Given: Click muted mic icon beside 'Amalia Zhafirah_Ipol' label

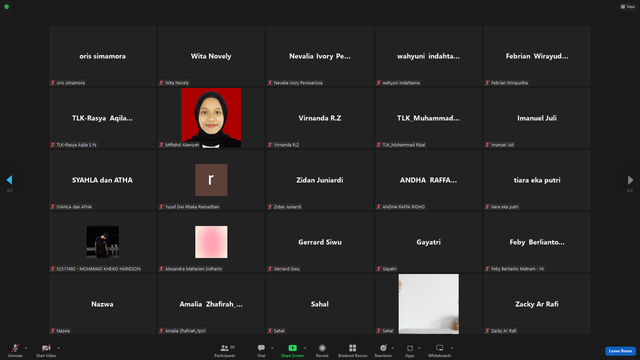Looking at the screenshot, I should [x=161, y=331].
